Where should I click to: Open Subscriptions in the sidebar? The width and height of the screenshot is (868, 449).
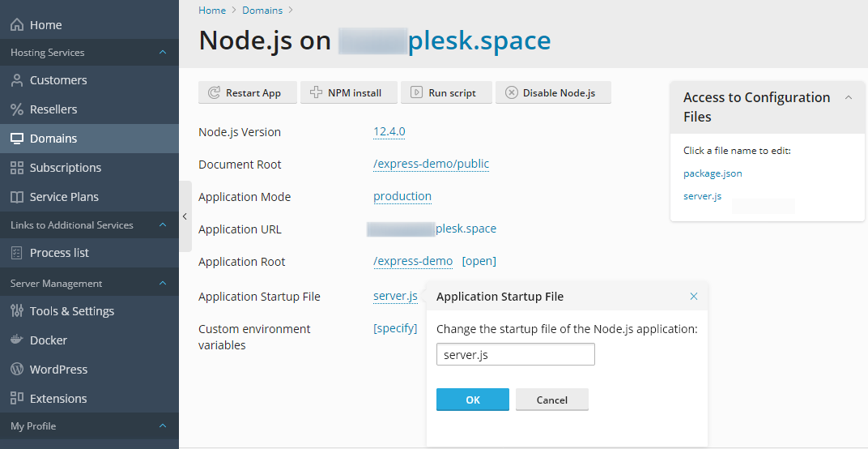click(x=89, y=168)
